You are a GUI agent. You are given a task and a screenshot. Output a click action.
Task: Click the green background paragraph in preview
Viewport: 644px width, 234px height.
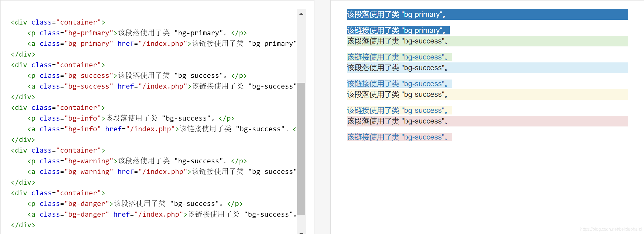pos(487,41)
